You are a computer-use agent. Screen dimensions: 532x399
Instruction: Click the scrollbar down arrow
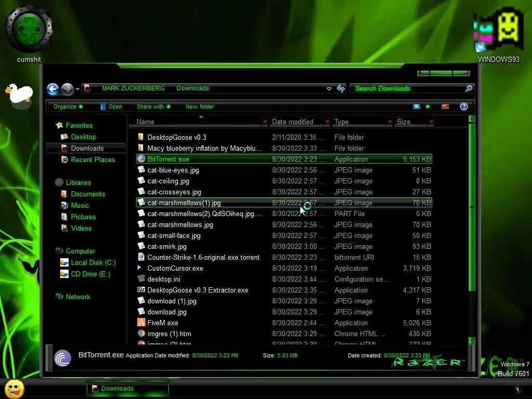tap(472, 340)
